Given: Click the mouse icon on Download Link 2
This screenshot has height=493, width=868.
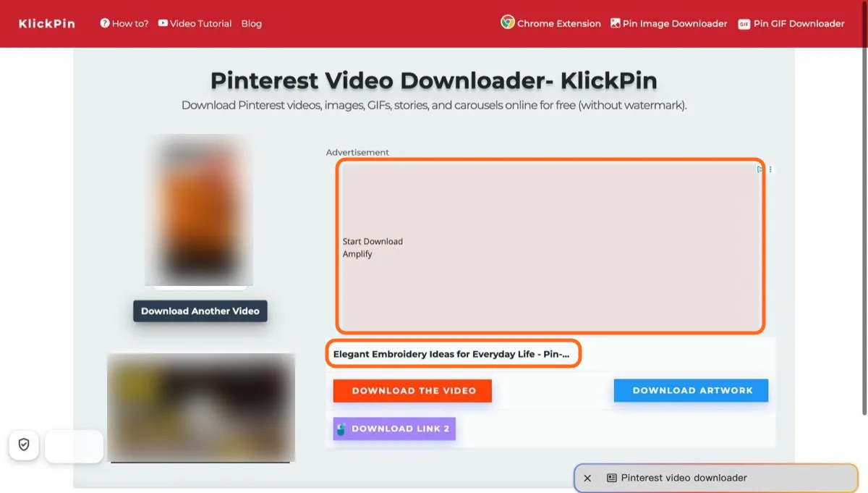Looking at the screenshot, I should tap(341, 429).
